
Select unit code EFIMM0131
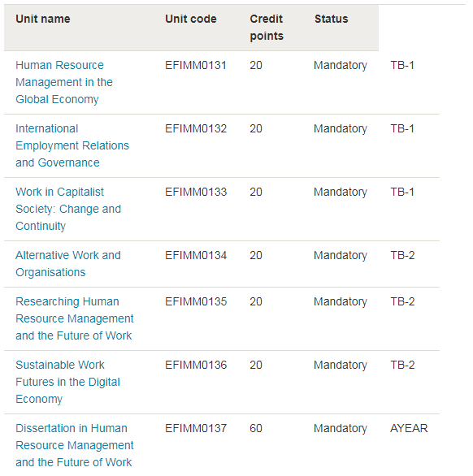[196, 65]
